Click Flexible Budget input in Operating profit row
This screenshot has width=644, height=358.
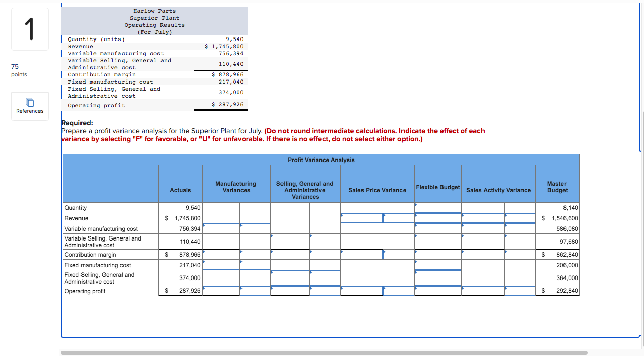[x=438, y=291]
